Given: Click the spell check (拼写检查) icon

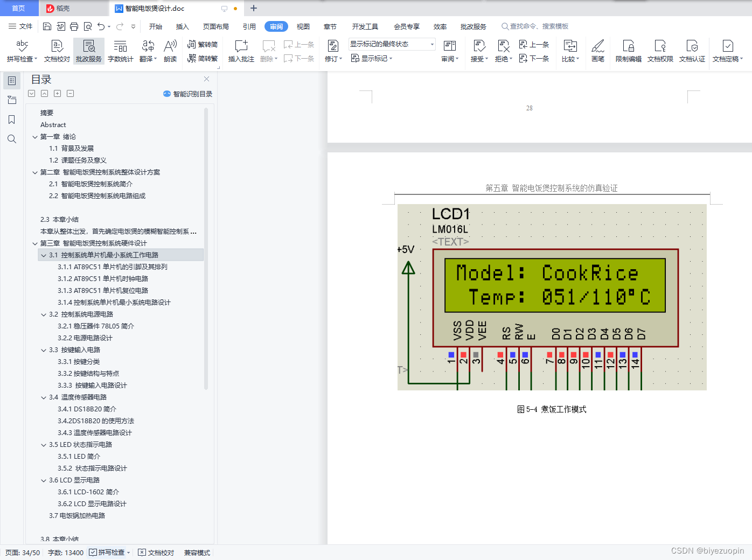Looking at the screenshot, I should tap(22, 46).
